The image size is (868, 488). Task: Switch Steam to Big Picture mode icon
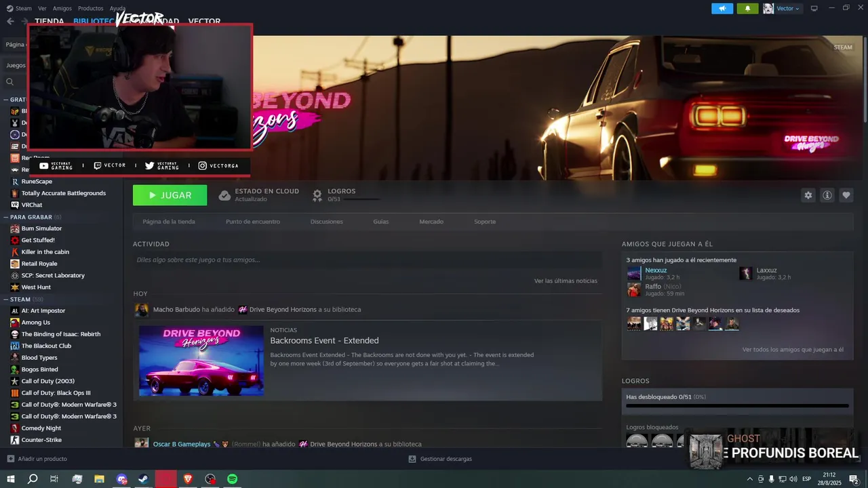pos(814,8)
